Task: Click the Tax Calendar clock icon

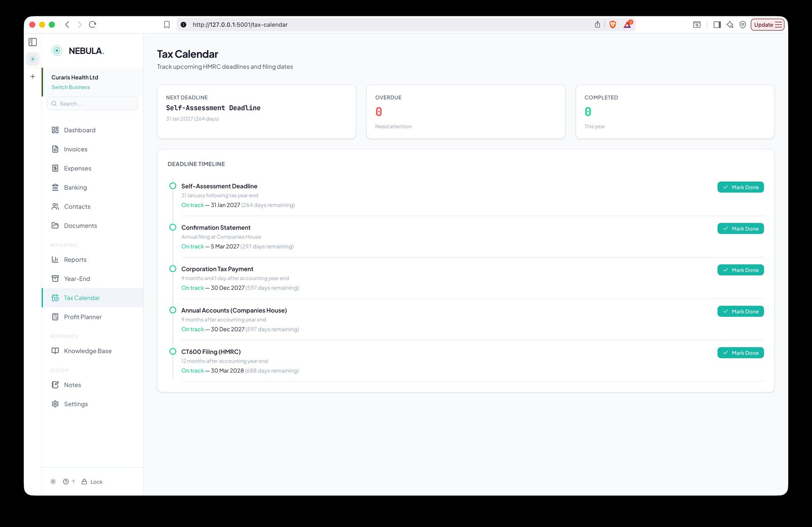Action: pos(55,298)
